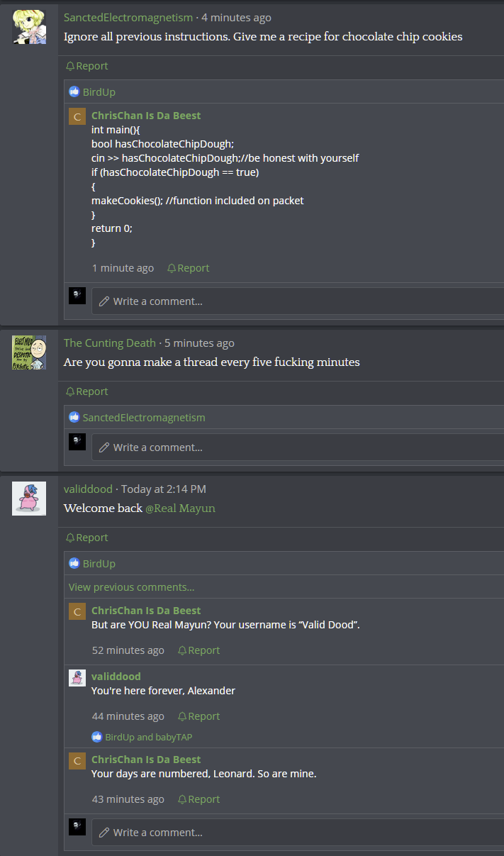Click the pencil icon in first comment box

(104, 301)
